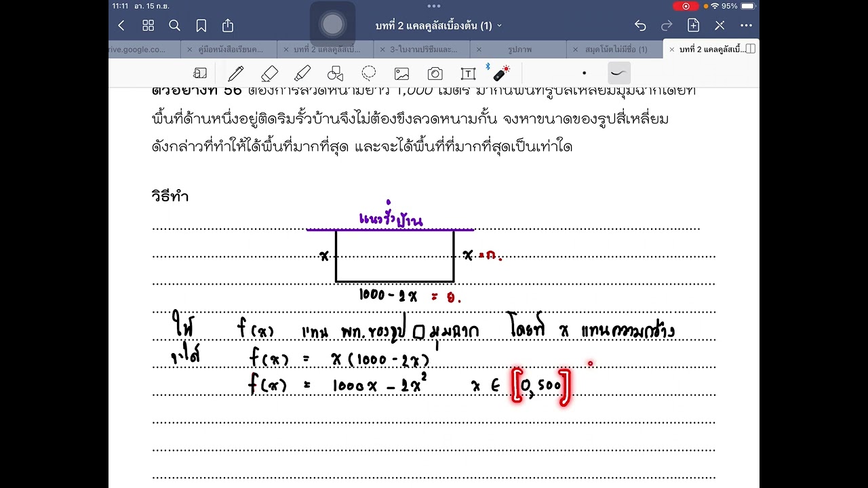Close the คู่มือหนังสือเรียนค... tab
The image size is (868, 488).
pyautogui.click(x=191, y=49)
